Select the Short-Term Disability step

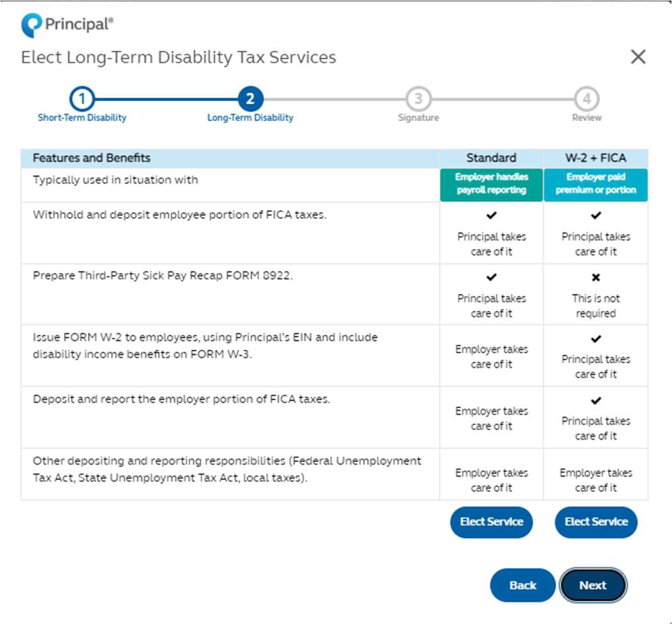(x=82, y=117)
